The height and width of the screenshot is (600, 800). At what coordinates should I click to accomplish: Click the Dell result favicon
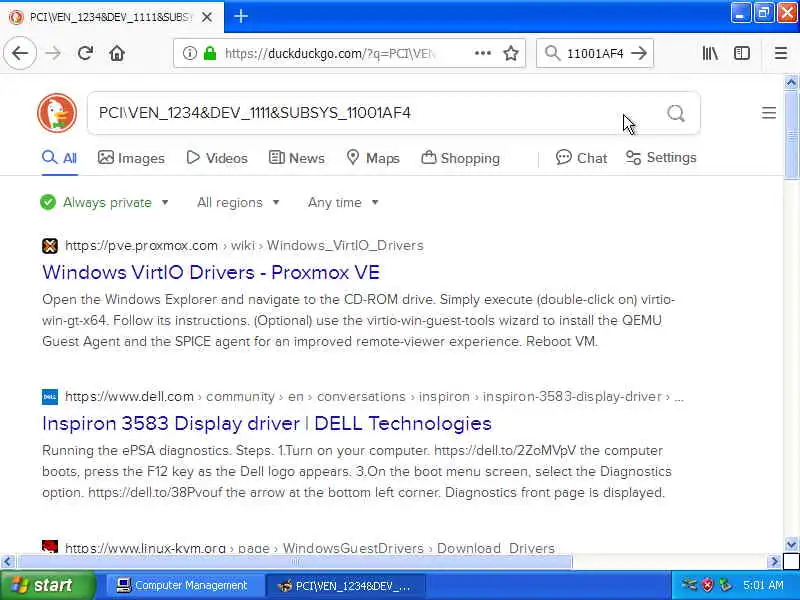pyautogui.click(x=50, y=396)
